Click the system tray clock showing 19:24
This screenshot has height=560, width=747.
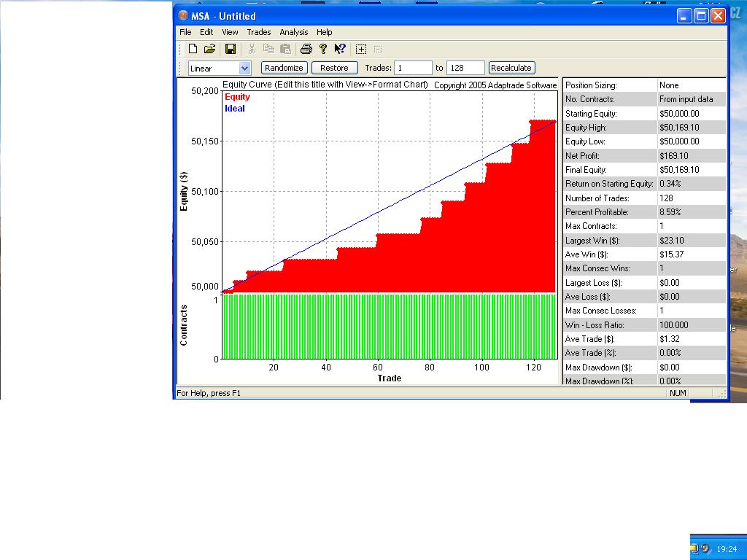click(x=727, y=549)
